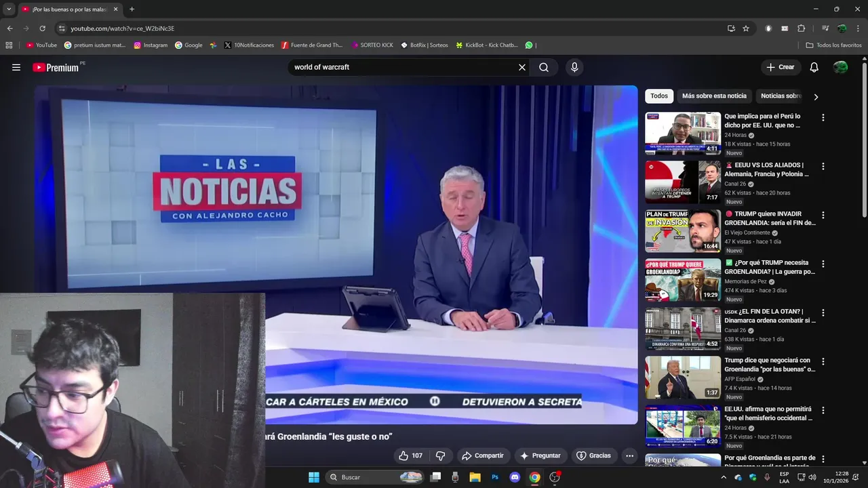This screenshot has height=488, width=868.
Task: Start voice search with microphone
Action: point(574,67)
